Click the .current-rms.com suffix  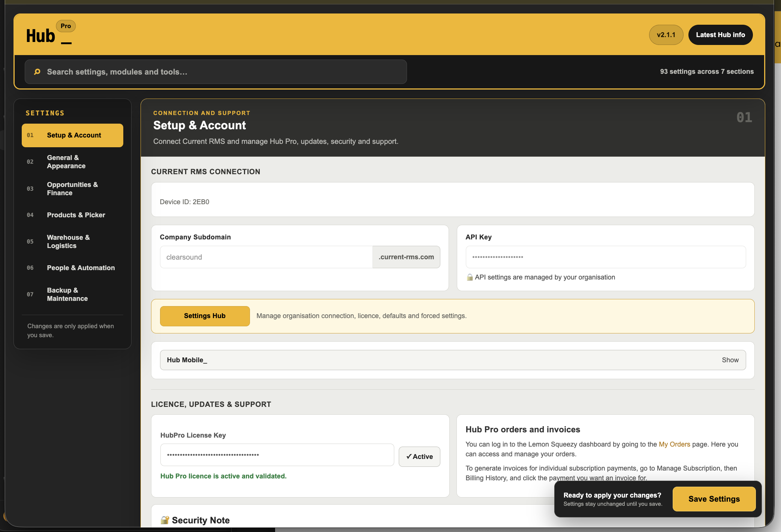tap(406, 257)
